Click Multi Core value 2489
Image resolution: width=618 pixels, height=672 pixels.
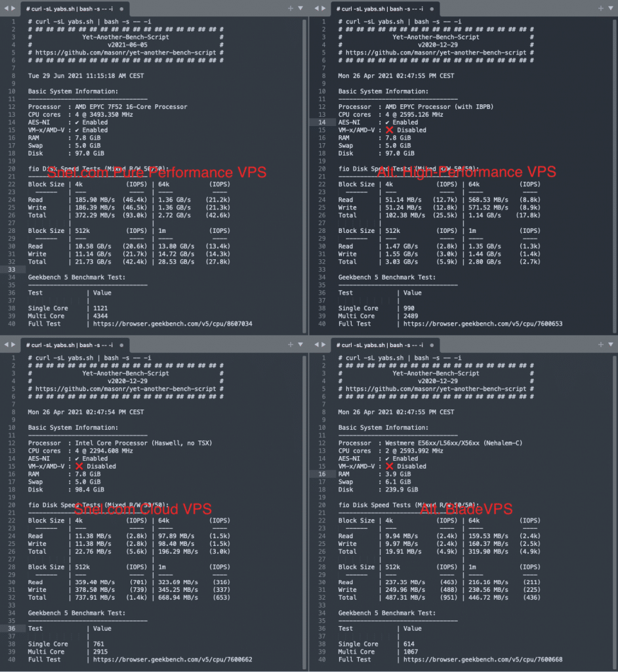coord(411,316)
